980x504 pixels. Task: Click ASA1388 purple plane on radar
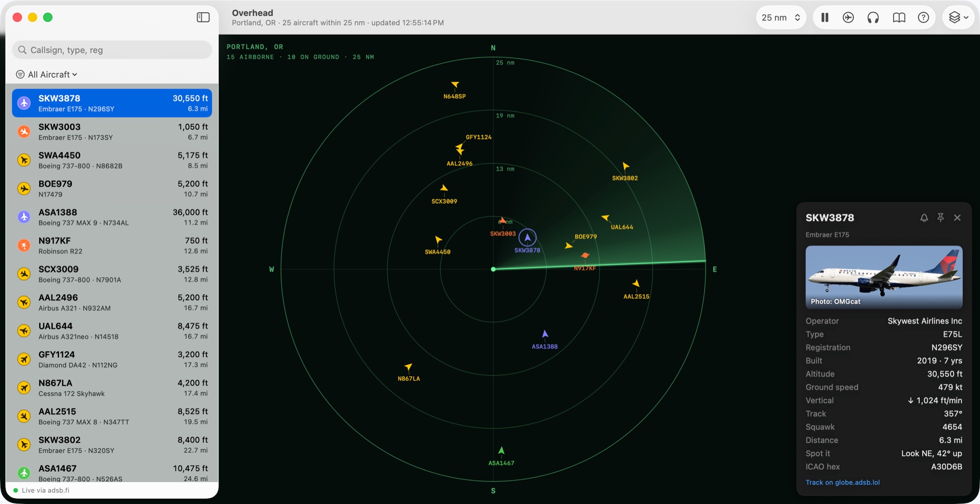545,334
